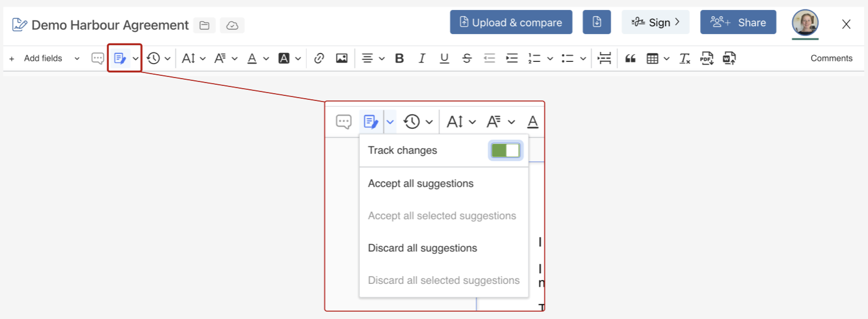The width and height of the screenshot is (868, 319).
Task: Open numbered list style dropdown arrow
Action: pyautogui.click(x=550, y=58)
